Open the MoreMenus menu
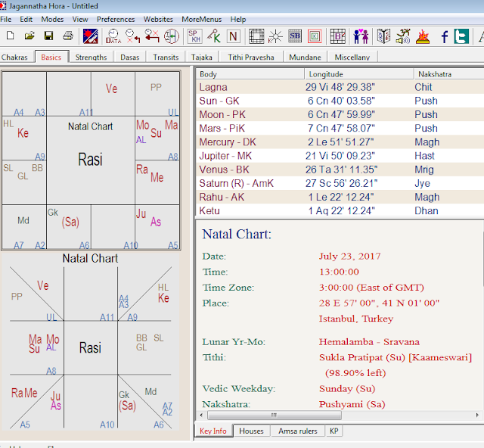484x448 pixels. click(x=202, y=19)
